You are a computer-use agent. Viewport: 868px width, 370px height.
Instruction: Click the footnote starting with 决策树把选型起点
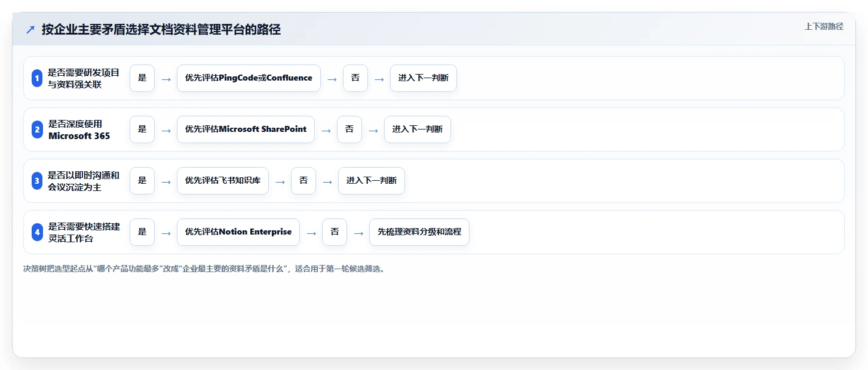(204, 269)
